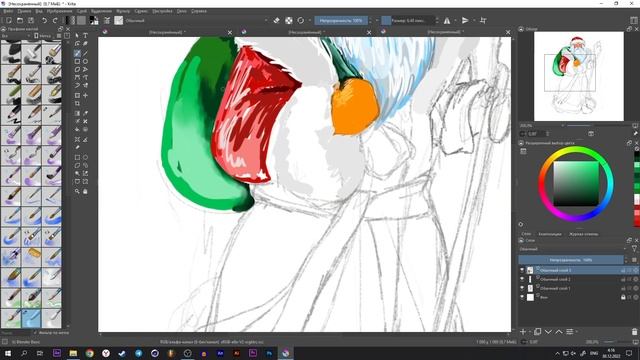Viewport: 640px width, 360px height.
Task: Select the Elliptical Selection tool
Action: pyautogui.click(x=85, y=158)
